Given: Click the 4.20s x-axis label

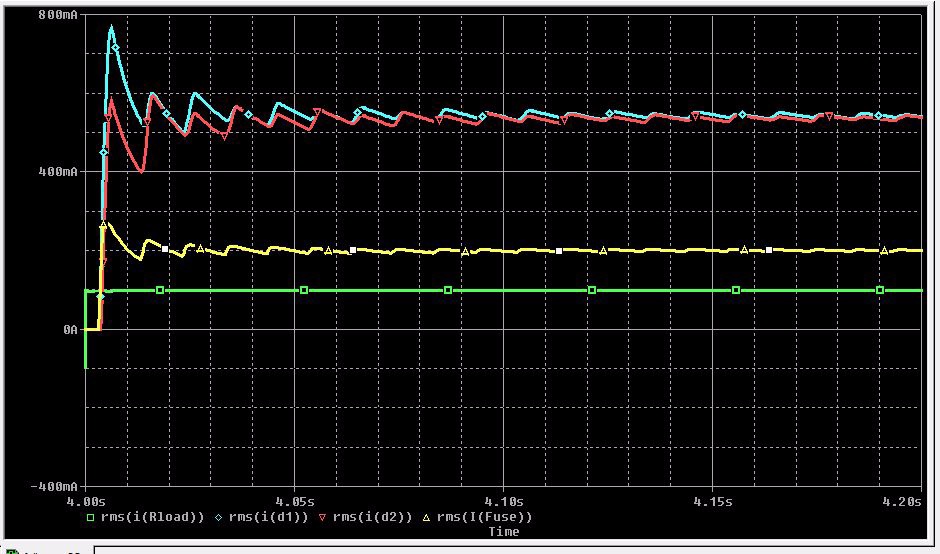Looking at the screenshot, I should (x=905, y=500).
